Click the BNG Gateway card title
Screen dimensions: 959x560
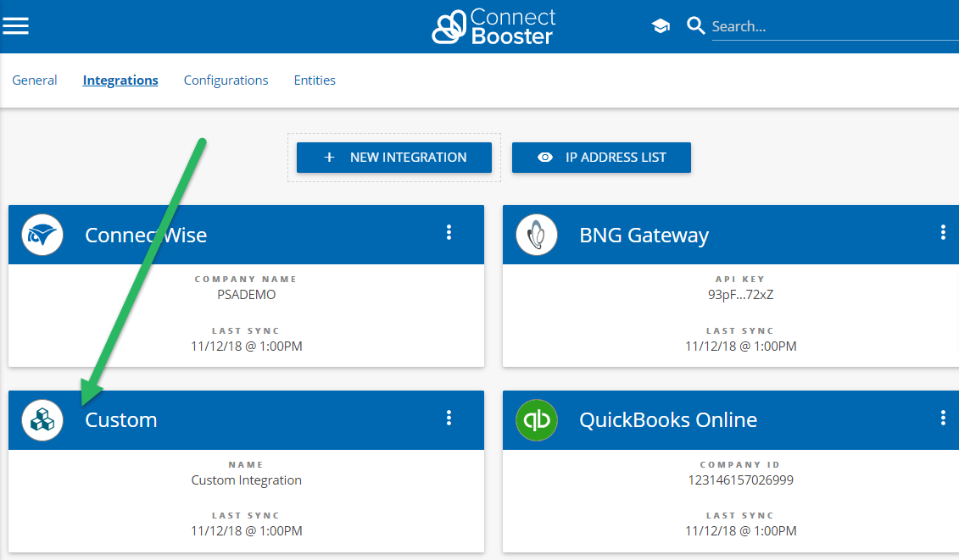tap(644, 236)
